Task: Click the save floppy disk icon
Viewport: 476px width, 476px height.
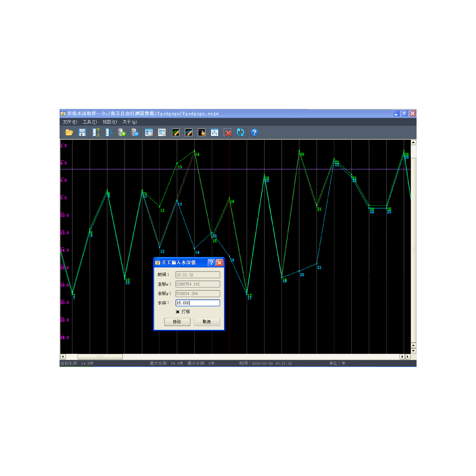Action: click(x=82, y=132)
